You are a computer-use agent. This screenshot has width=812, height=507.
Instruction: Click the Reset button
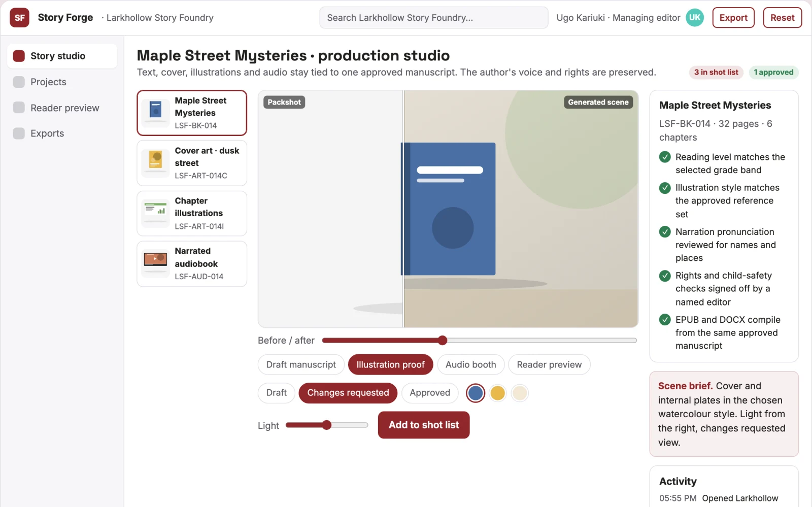pyautogui.click(x=782, y=18)
